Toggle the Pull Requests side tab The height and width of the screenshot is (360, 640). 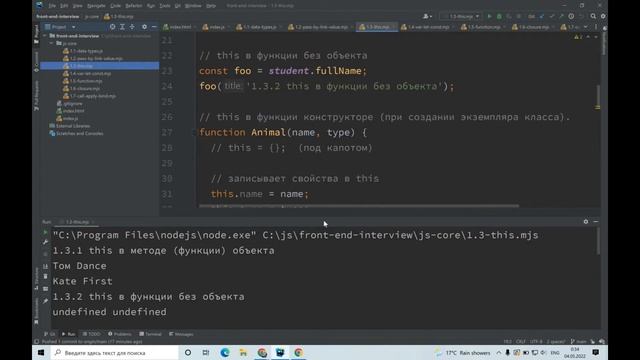coord(36,96)
